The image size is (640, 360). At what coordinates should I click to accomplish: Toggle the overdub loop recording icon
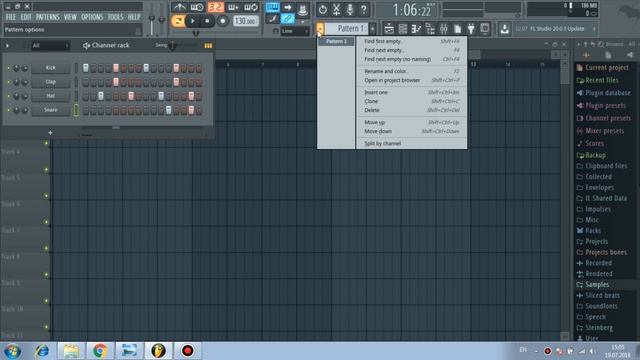(251, 7)
